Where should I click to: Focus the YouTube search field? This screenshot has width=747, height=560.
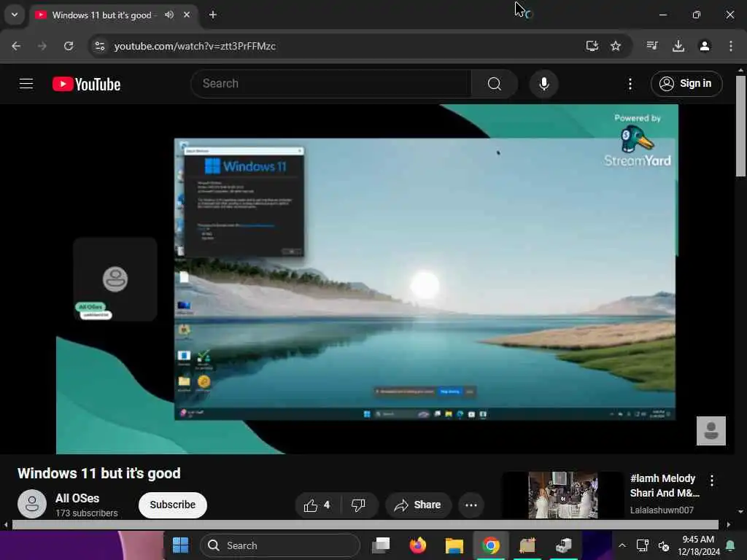tap(331, 84)
